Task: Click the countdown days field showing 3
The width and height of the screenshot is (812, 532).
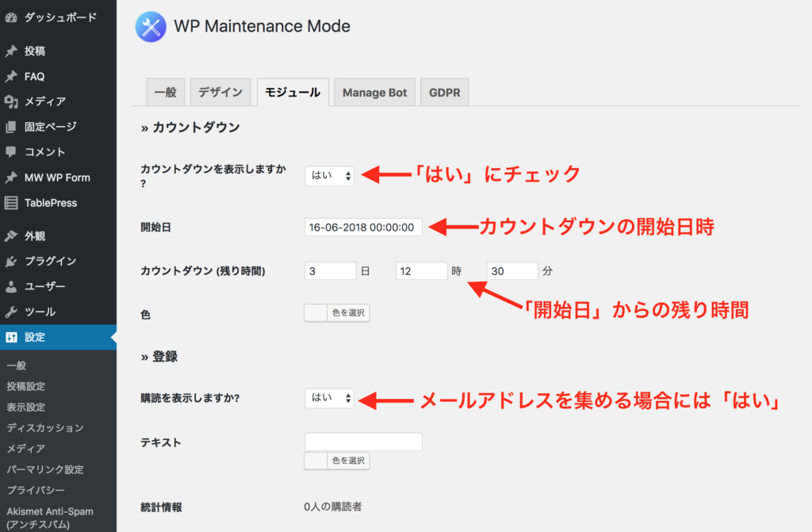Action: tap(330, 271)
